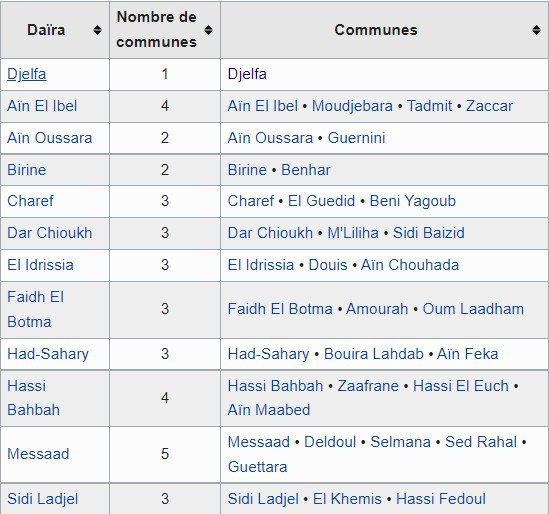Open the Messaad daïra link
549x514 pixels.
tap(38, 454)
